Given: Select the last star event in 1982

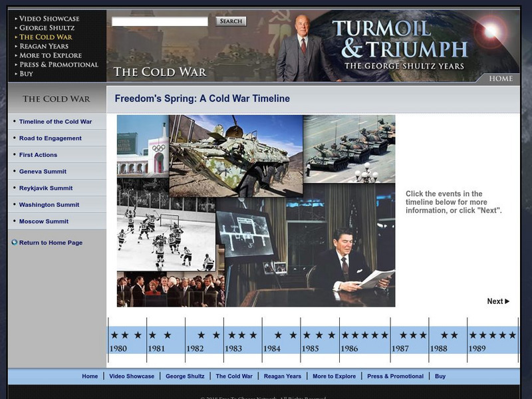Looking at the screenshot, I should click(217, 335).
